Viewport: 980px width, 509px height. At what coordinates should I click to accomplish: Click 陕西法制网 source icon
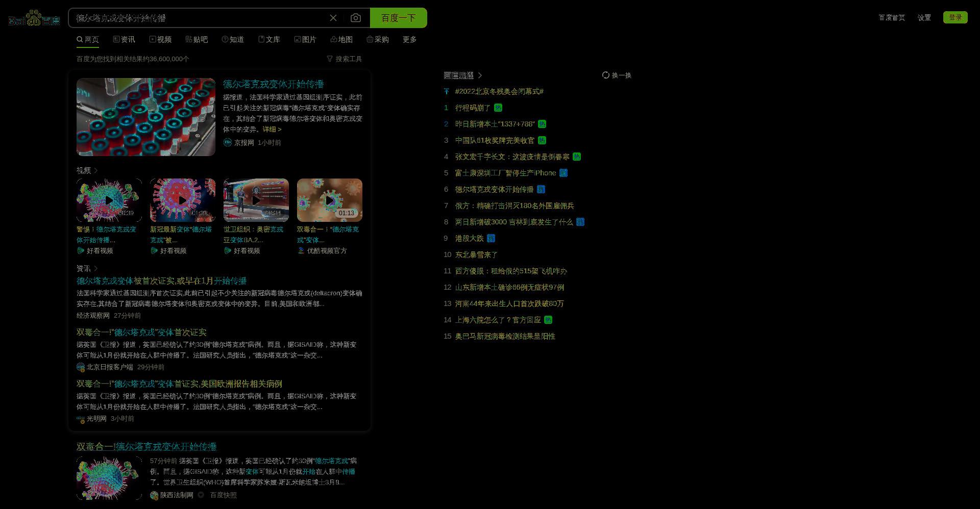pyautogui.click(x=154, y=495)
